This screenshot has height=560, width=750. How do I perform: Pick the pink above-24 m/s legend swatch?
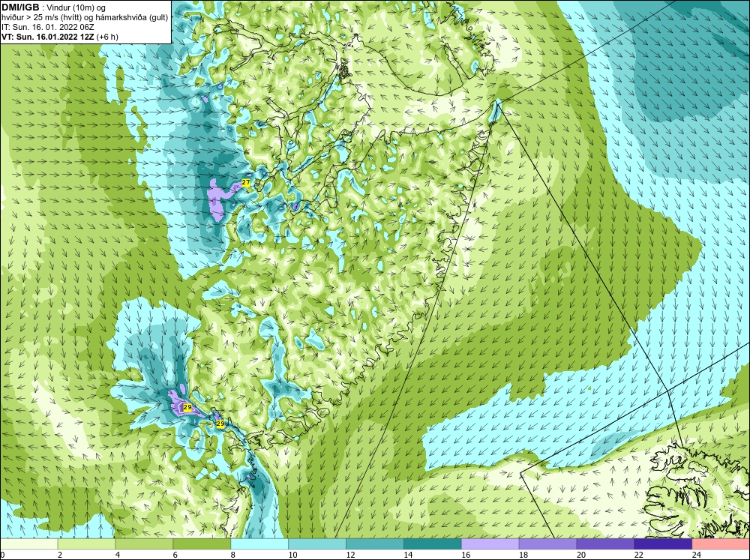click(x=721, y=544)
